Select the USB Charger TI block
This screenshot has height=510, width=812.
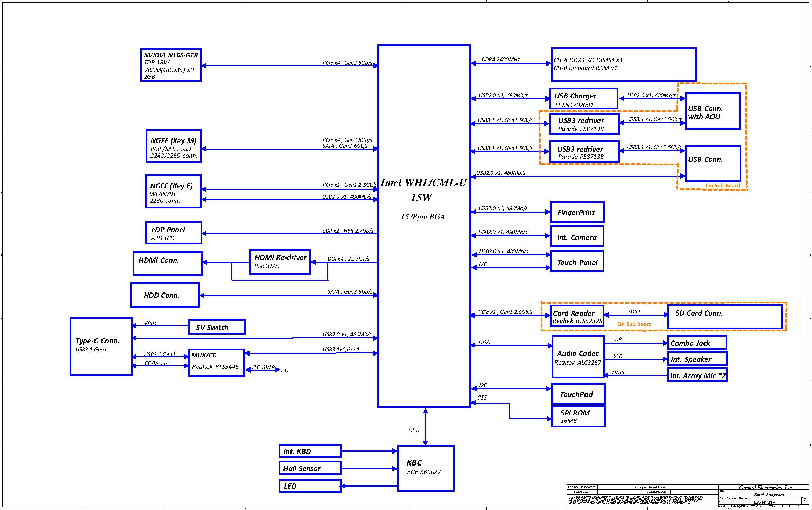click(583, 99)
